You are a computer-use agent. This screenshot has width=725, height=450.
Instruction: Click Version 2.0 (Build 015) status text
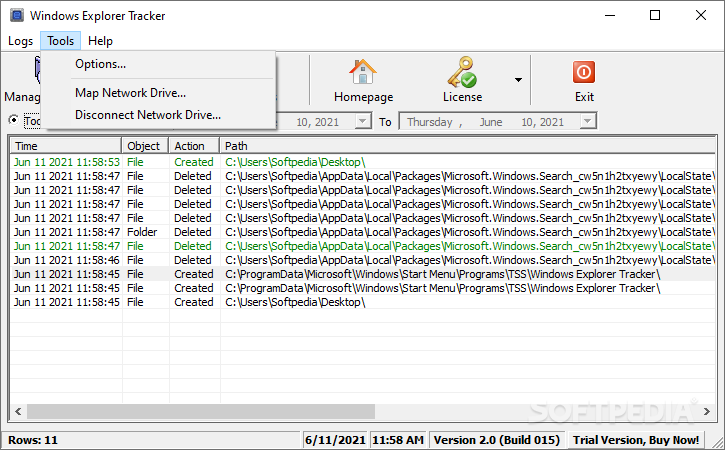click(x=497, y=440)
